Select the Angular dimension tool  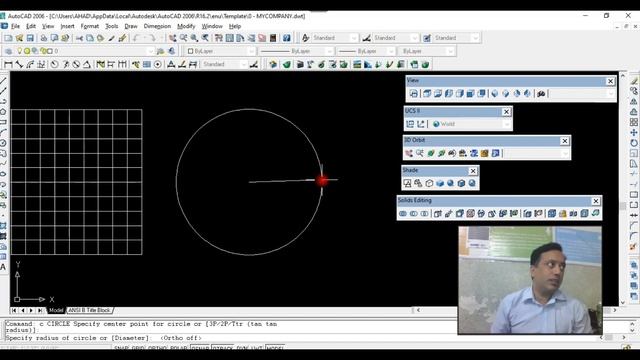87,64
